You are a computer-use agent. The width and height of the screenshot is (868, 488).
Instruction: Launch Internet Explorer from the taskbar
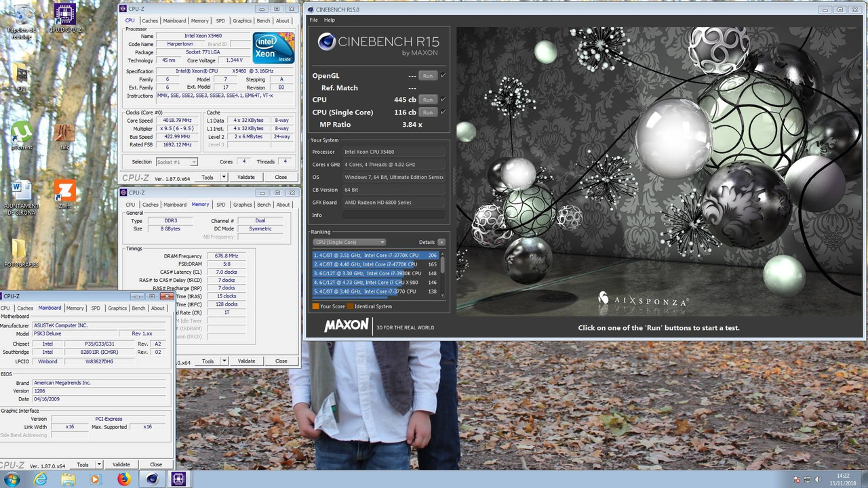pos(41,479)
